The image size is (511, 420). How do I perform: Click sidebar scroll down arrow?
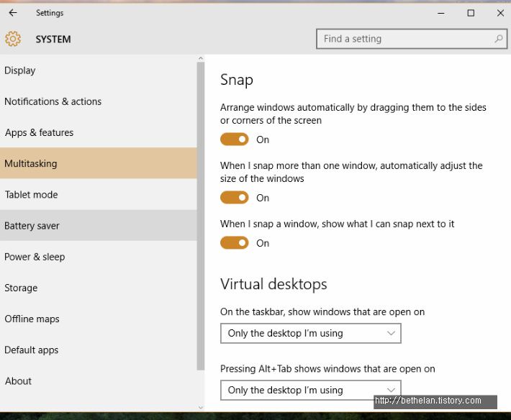tap(201, 407)
